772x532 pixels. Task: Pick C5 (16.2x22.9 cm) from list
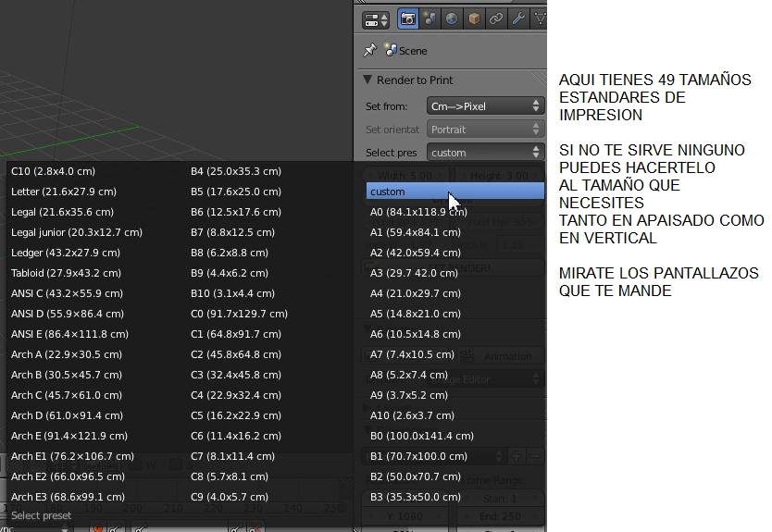point(236,415)
